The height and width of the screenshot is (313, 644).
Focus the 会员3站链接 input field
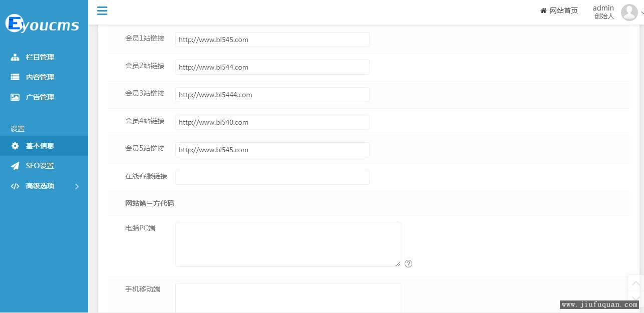(272, 95)
